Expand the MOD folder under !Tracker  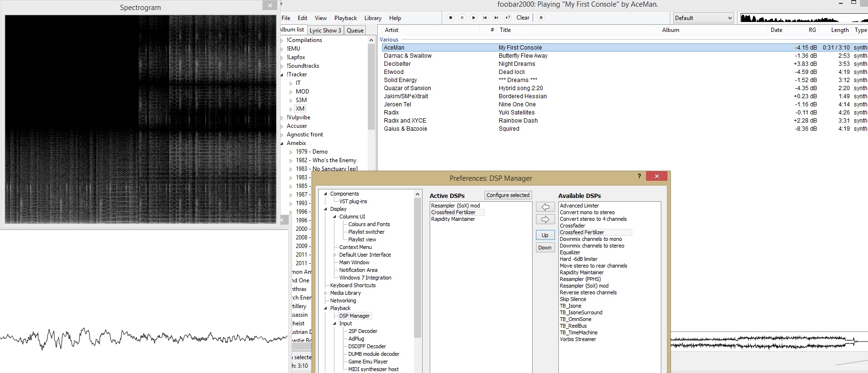tap(291, 92)
